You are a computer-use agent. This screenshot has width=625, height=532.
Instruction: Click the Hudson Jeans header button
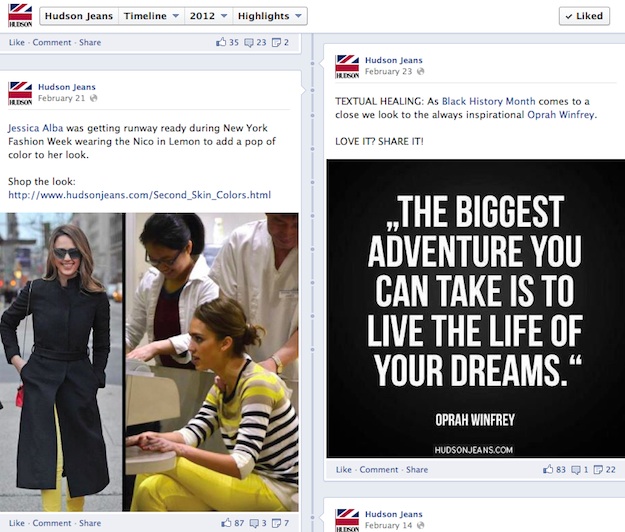click(x=79, y=16)
